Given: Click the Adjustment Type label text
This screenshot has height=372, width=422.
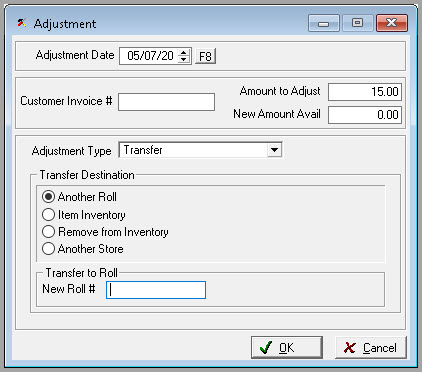Looking at the screenshot, I should [71, 151].
